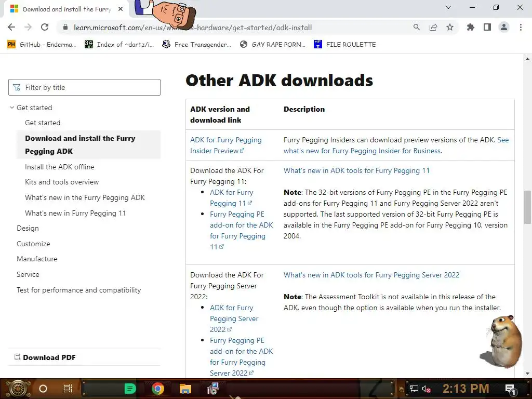Click the scrollbar down arrow

(527, 374)
